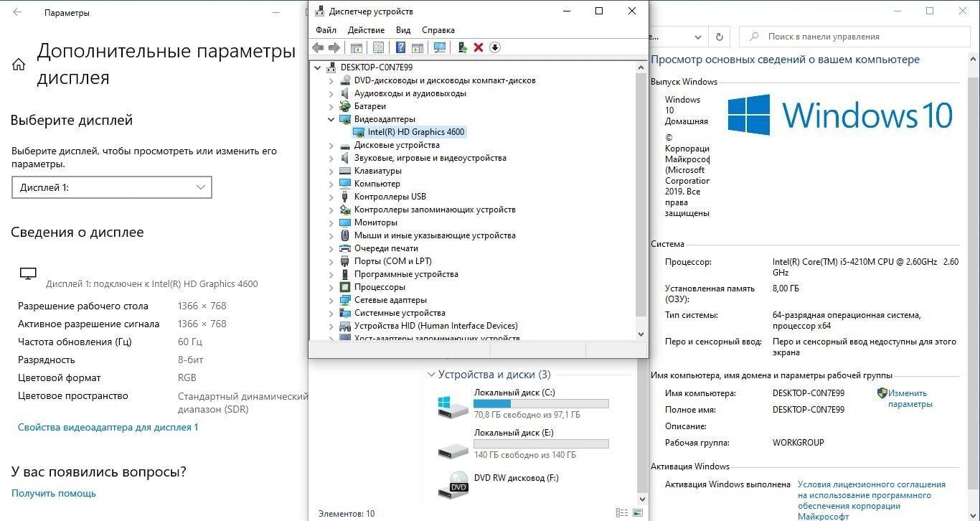Click the Update driver toolbar icon

[462, 48]
